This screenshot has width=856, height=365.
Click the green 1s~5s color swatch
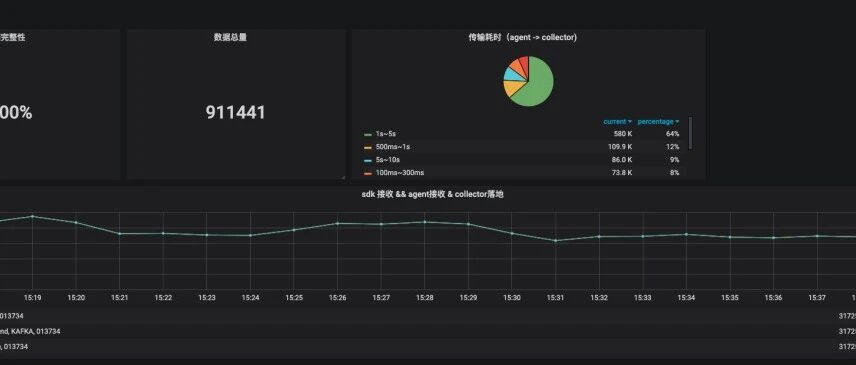tap(368, 134)
